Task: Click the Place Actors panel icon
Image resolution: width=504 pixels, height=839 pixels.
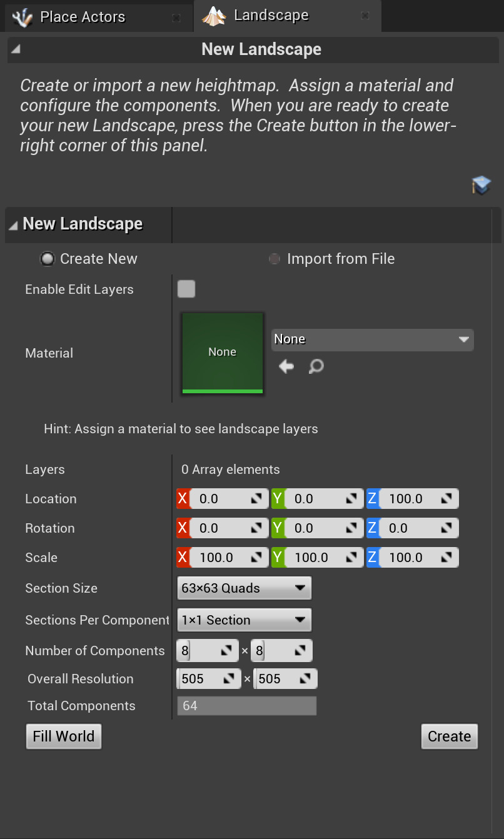Action: click(18, 16)
